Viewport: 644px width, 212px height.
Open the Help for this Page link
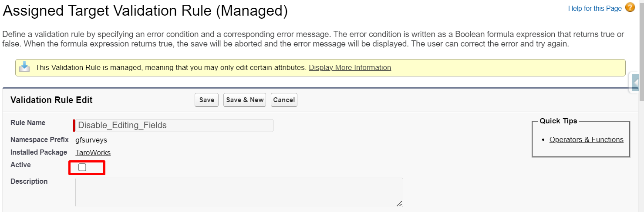pos(594,9)
